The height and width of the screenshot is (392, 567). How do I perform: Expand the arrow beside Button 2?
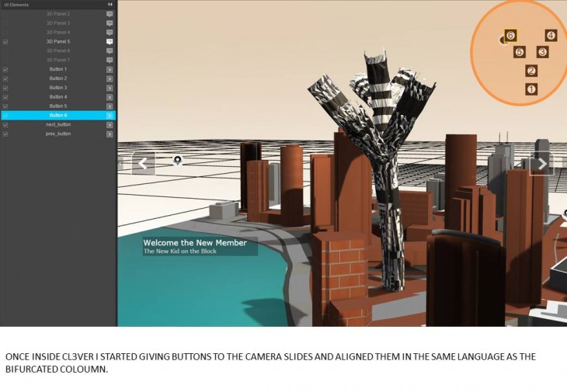click(x=110, y=78)
